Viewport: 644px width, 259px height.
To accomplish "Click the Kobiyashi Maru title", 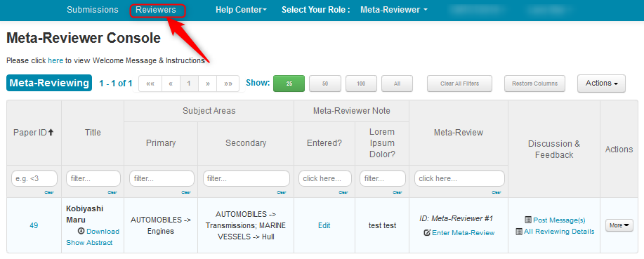I will [84, 214].
